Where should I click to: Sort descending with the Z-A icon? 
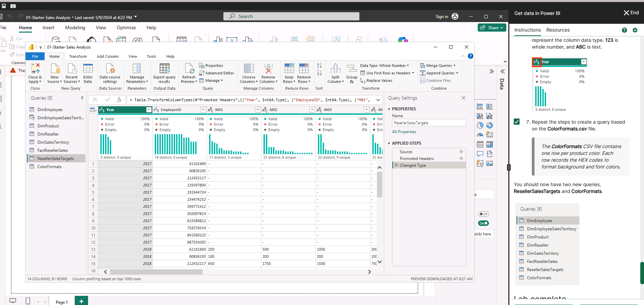pyautogui.click(x=319, y=73)
